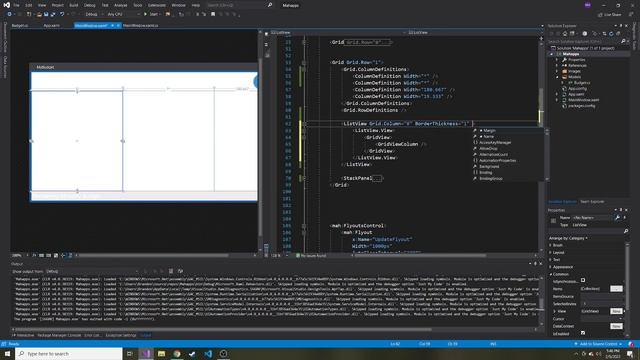Image resolution: width=640 pixels, height=360 pixels.
Task: Click New button for DataContext property
Action: [x=616, y=326]
